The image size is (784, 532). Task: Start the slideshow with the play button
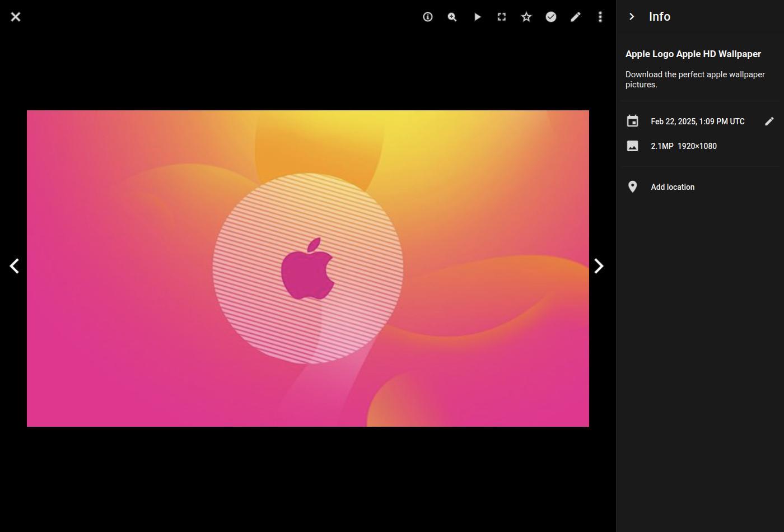(x=477, y=17)
